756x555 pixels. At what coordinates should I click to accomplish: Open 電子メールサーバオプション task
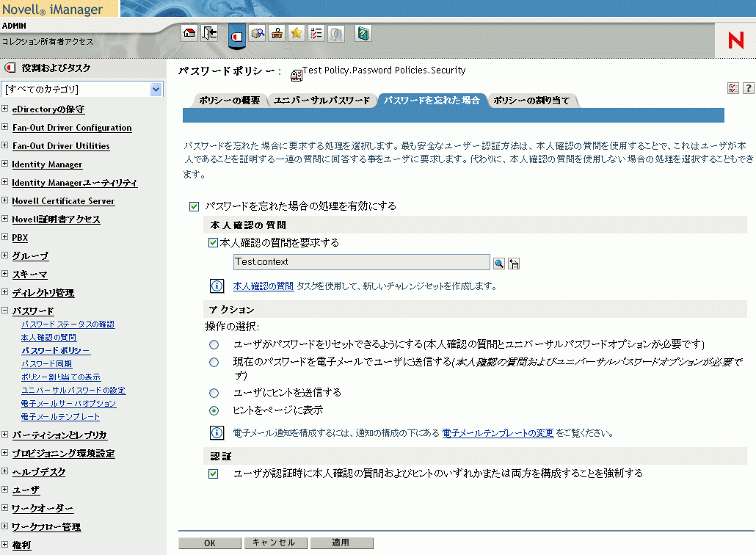click(x=68, y=404)
